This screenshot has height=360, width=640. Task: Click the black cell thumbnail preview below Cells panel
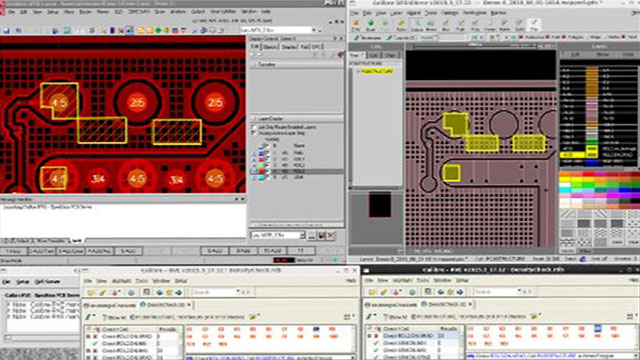(380, 205)
